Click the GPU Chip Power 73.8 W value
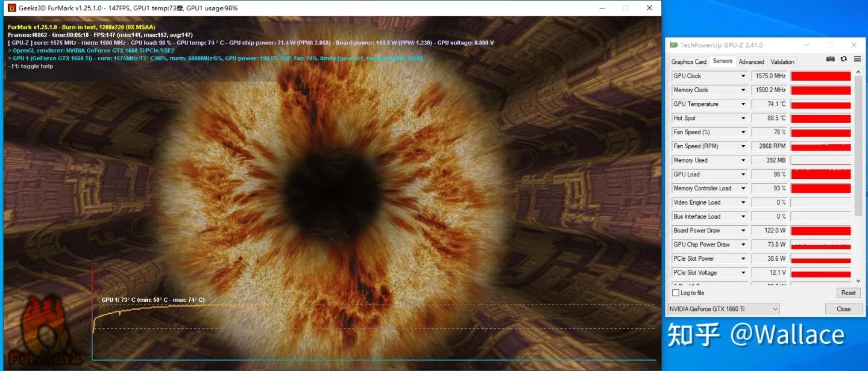The image size is (868, 371). pyautogui.click(x=770, y=245)
